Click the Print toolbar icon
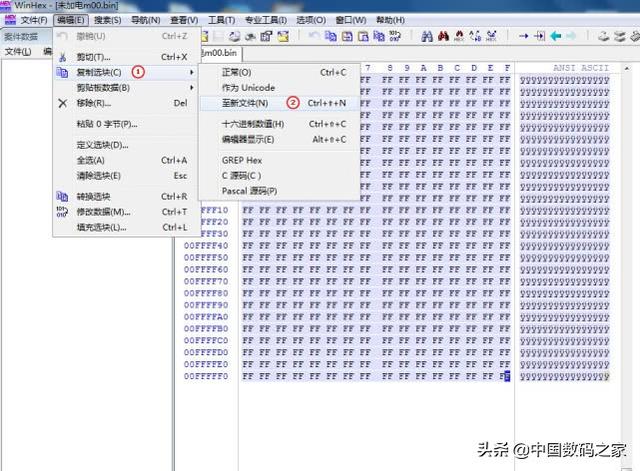 pos(234,36)
